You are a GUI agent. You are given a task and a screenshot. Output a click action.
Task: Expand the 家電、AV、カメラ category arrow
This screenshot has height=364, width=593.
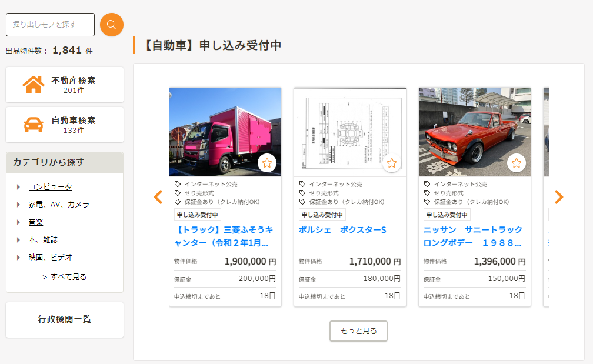[18, 205]
